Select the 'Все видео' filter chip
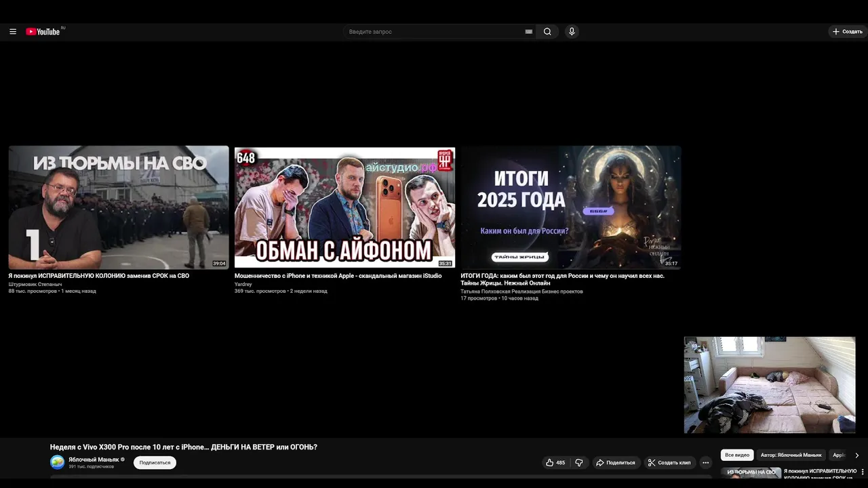The image size is (868, 488). (737, 455)
